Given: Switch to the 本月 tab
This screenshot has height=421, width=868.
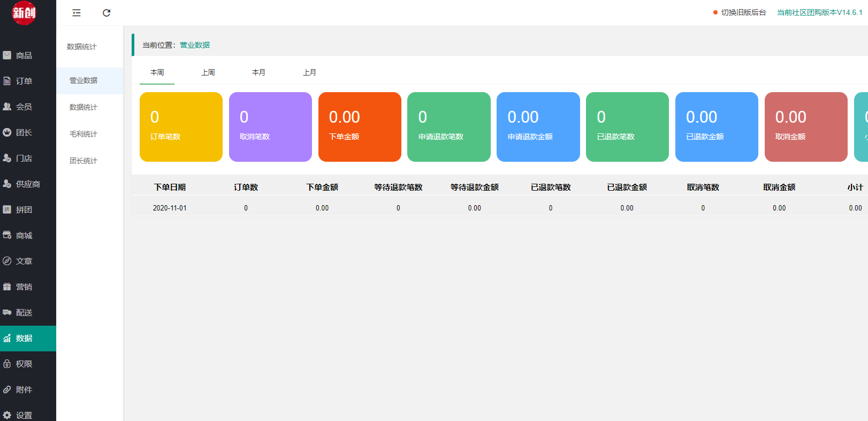Looking at the screenshot, I should pyautogui.click(x=258, y=72).
